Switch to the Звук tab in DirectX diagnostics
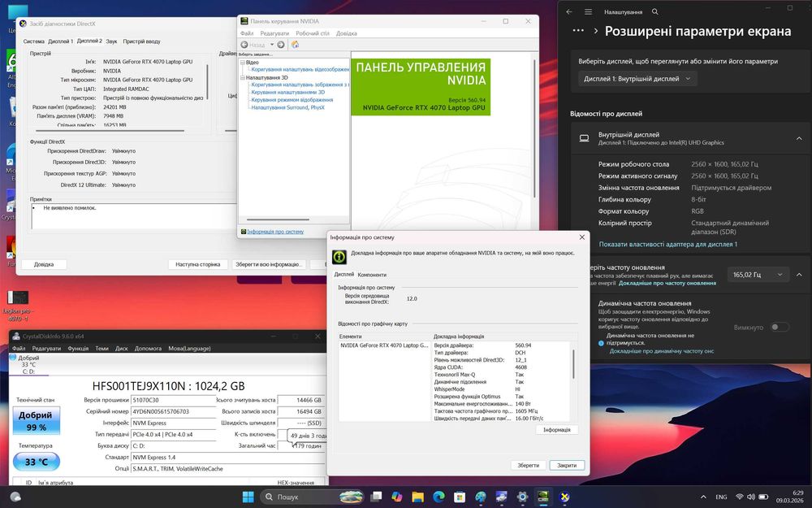The image size is (812, 508). [111, 41]
